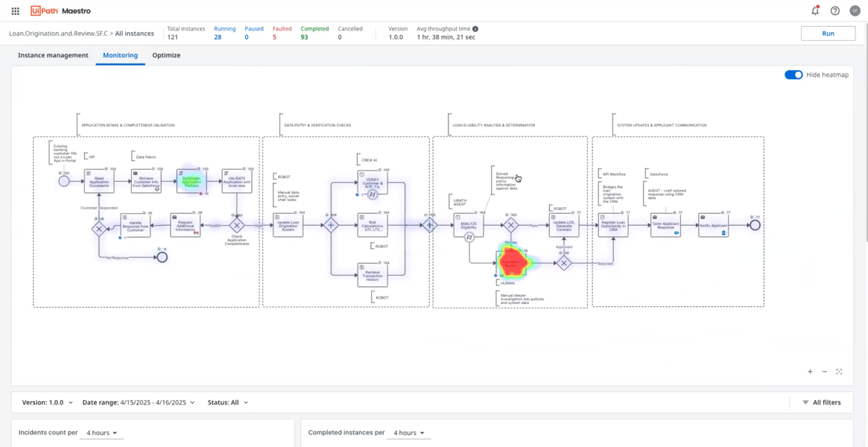Click the Paused 0 instances count

pyautogui.click(x=254, y=34)
